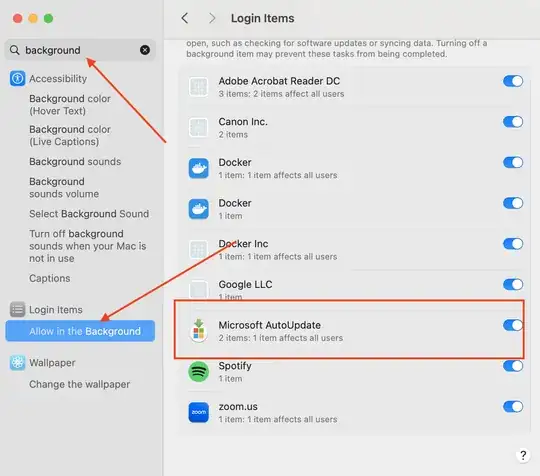Select Accessibility search result heading
Image resolution: width=540 pixels, height=476 pixels.
click(58, 79)
